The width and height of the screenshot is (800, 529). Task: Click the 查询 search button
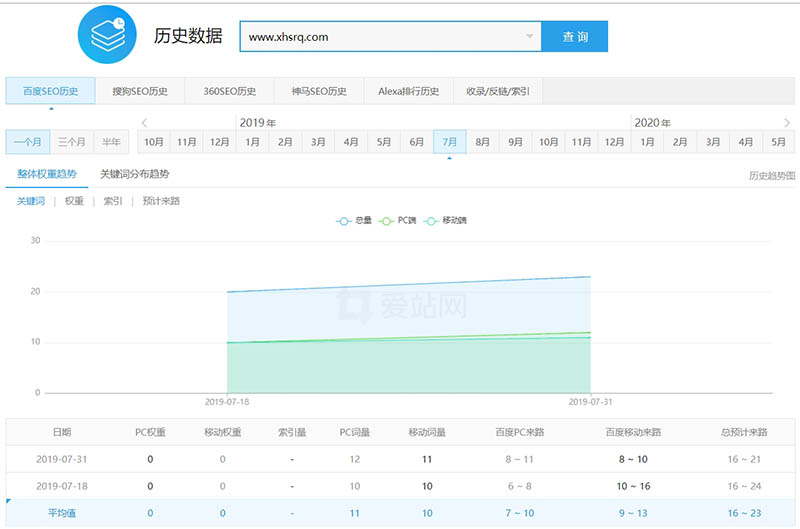point(574,36)
